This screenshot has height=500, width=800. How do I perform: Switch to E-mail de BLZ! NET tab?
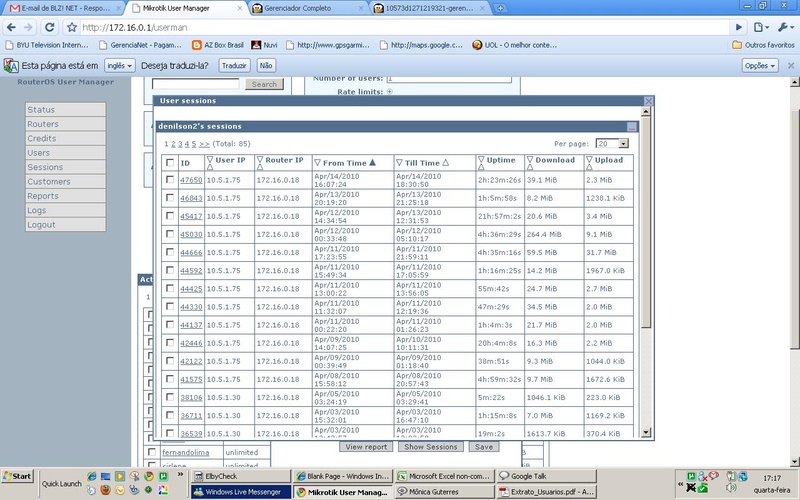pos(64,8)
